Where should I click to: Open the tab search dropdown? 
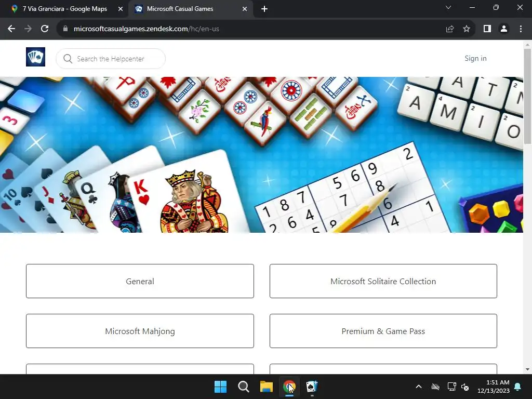[x=448, y=7]
